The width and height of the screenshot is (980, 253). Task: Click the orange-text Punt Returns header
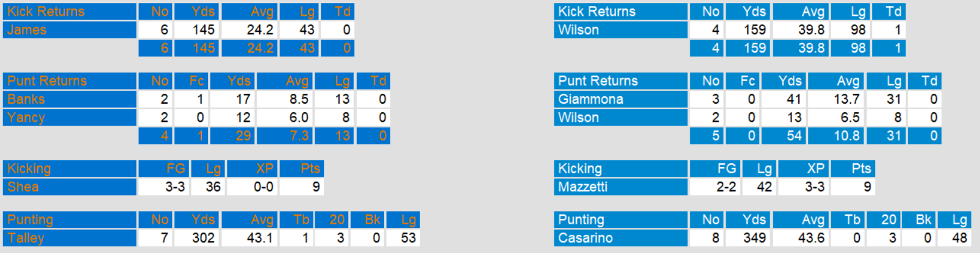tap(47, 81)
